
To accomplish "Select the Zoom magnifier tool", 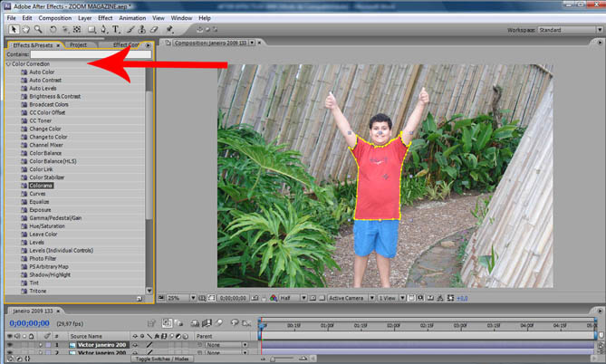I will 37,29.
